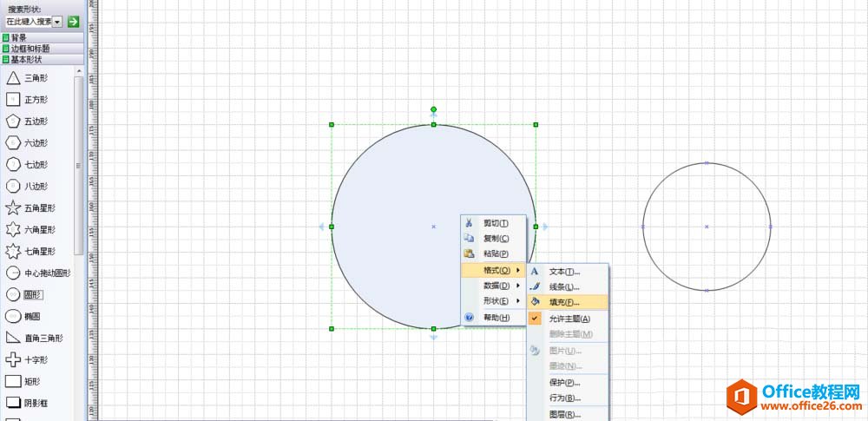The width and height of the screenshot is (868, 421).
Task: Select the 三角形 triangle shape icon
Action: (x=14, y=78)
